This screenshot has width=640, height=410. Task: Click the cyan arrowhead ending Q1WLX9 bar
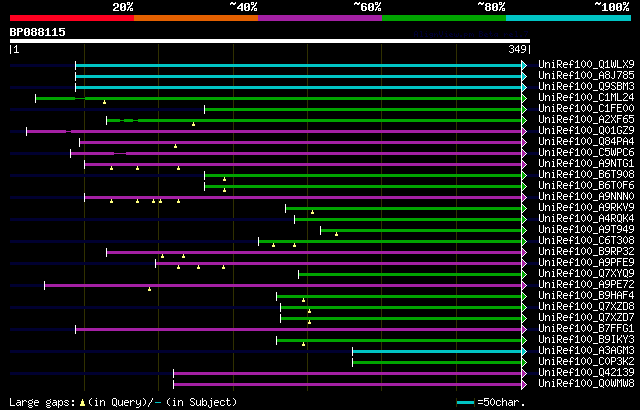point(524,65)
